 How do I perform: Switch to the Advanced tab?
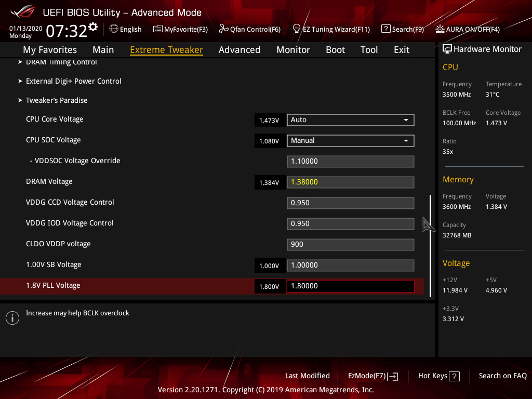tap(239, 50)
